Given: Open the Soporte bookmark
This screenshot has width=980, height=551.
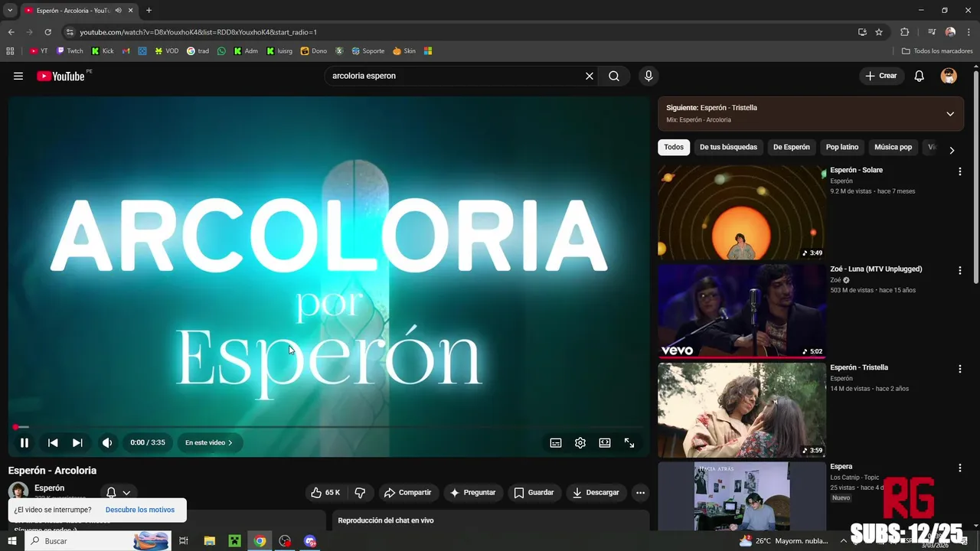Looking at the screenshot, I should [x=367, y=51].
